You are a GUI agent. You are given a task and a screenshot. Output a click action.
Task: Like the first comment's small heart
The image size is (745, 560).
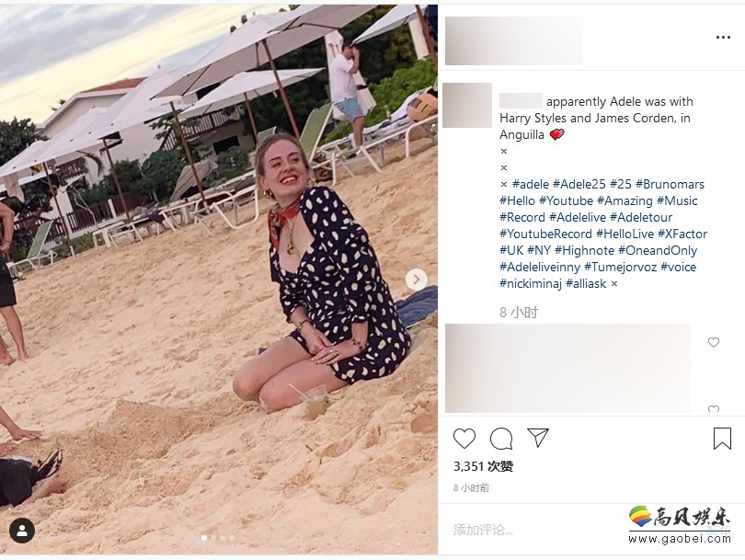[714, 342]
